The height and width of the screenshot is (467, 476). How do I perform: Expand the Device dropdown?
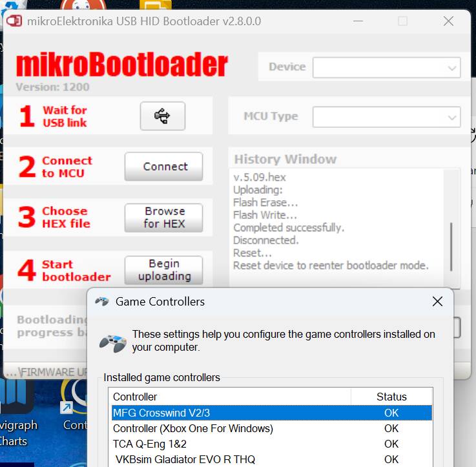(x=386, y=67)
